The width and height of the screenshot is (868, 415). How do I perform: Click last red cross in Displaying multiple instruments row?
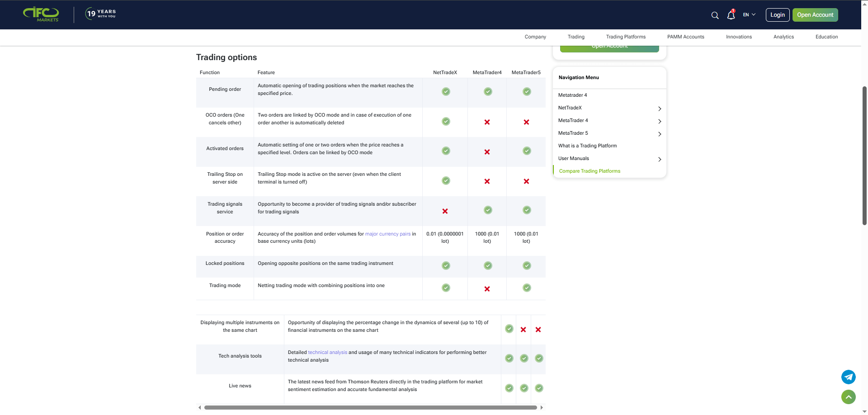(x=538, y=330)
